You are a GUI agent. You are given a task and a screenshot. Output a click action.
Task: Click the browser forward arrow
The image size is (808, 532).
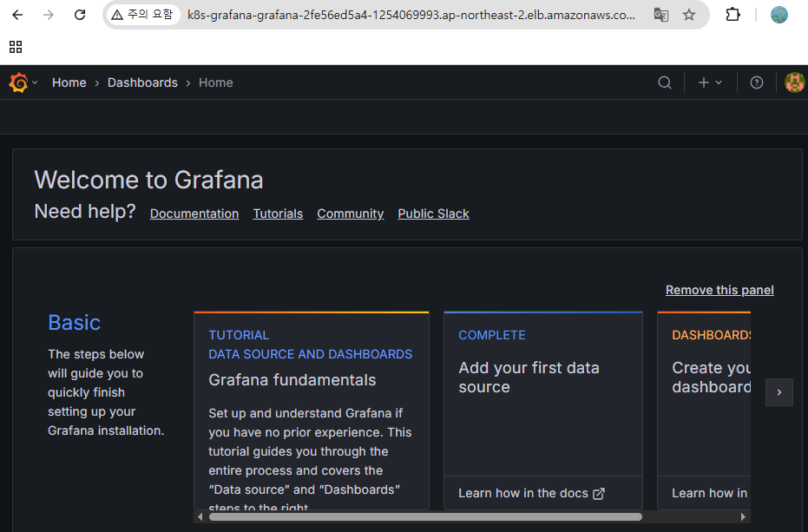(x=49, y=15)
